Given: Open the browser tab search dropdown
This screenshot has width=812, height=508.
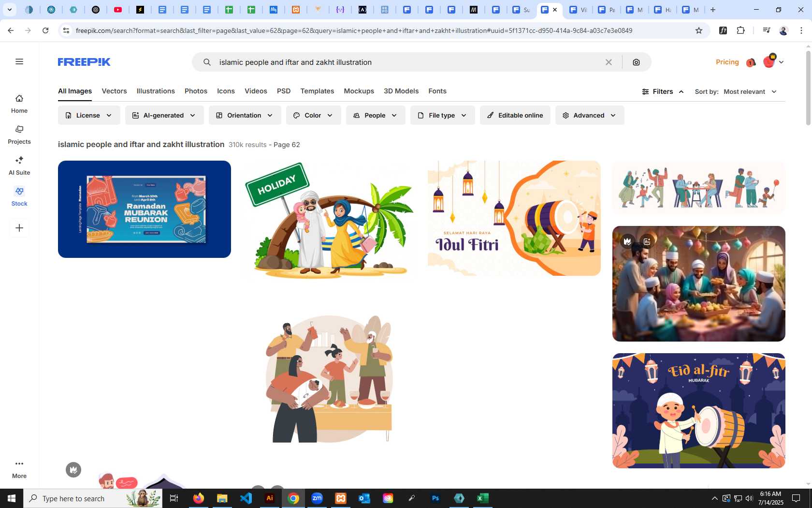Looking at the screenshot, I should click(x=9, y=10).
